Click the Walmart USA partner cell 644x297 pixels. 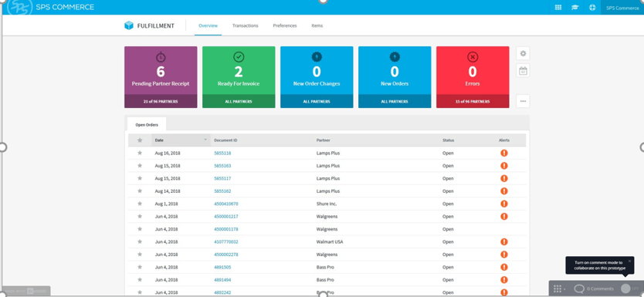tap(330, 242)
